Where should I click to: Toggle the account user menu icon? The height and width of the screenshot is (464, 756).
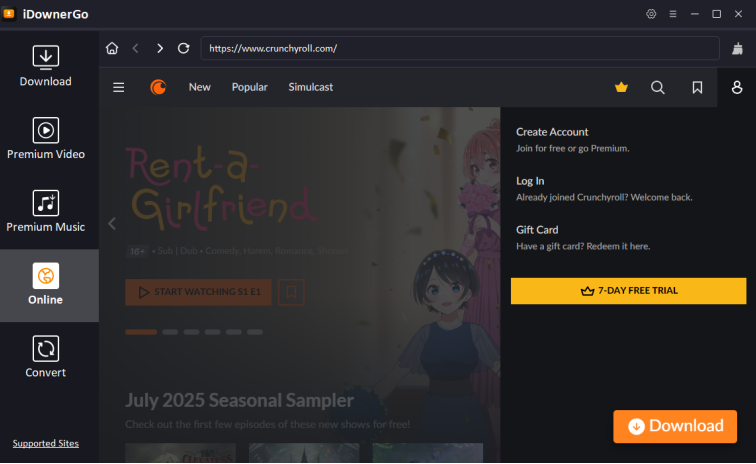[x=737, y=87]
